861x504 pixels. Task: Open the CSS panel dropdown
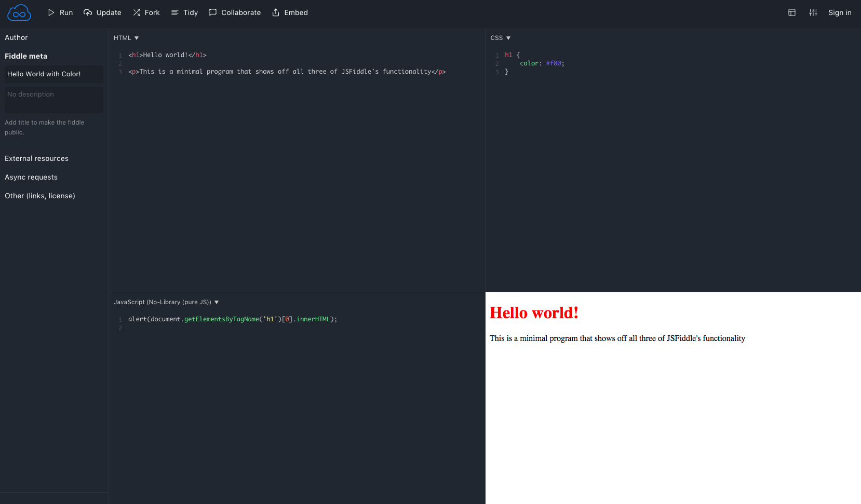(x=501, y=38)
